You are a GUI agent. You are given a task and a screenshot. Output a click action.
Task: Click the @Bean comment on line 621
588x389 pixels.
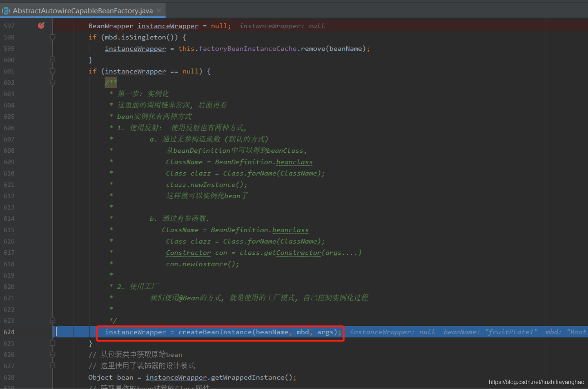259,298
